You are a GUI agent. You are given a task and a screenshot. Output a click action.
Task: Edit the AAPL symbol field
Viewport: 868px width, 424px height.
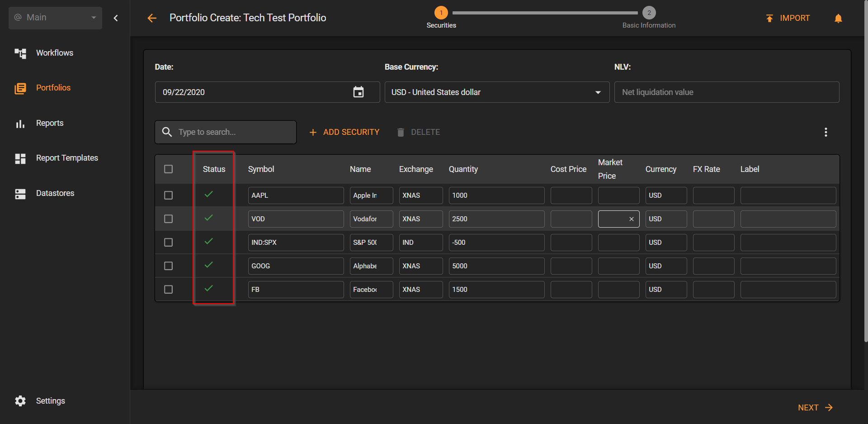point(296,195)
